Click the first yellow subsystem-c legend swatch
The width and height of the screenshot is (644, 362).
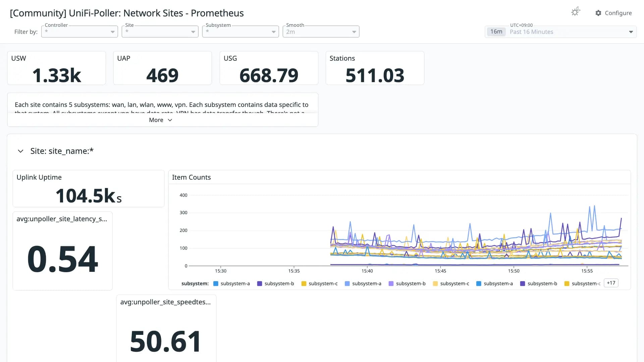click(x=304, y=284)
